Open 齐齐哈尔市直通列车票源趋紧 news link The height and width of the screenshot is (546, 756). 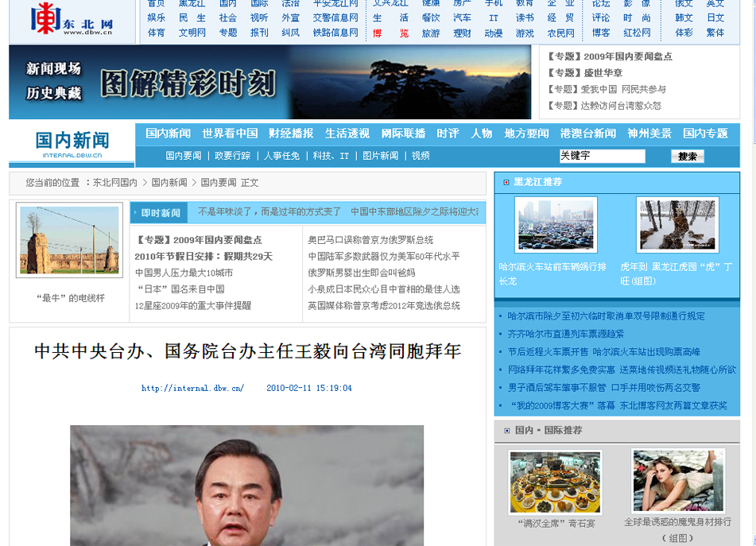point(566,334)
